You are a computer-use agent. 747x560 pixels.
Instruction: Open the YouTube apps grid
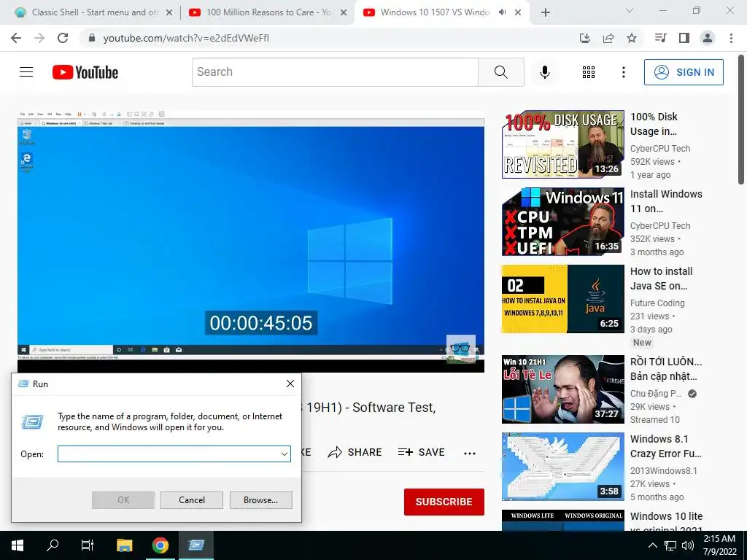pyautogui.click(x=589, y=72)
